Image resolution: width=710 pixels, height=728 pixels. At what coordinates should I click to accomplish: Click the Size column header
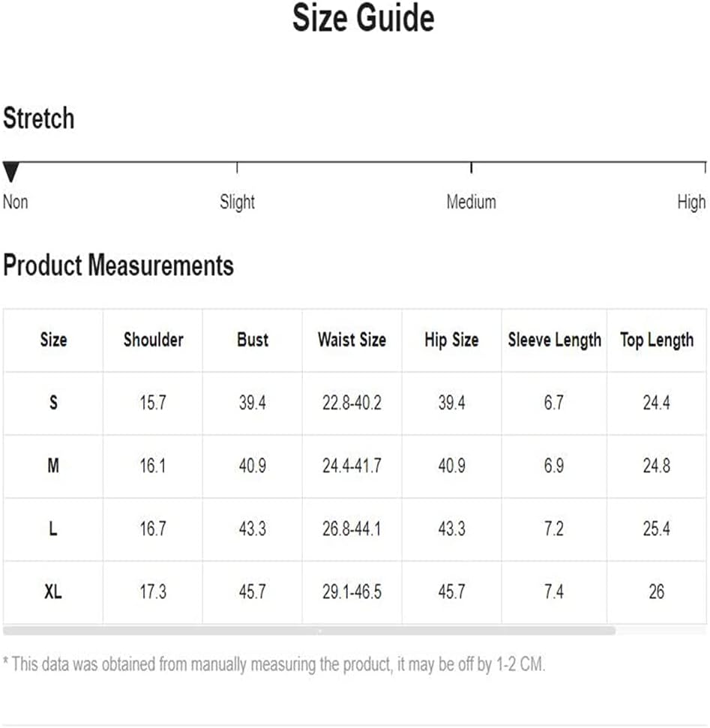(53, 340)
